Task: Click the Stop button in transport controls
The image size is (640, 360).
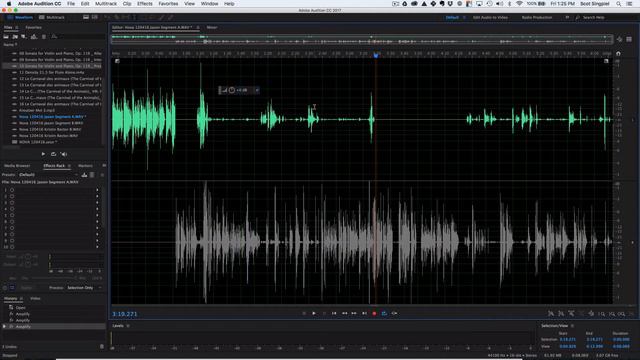Action: coord(304,313)
